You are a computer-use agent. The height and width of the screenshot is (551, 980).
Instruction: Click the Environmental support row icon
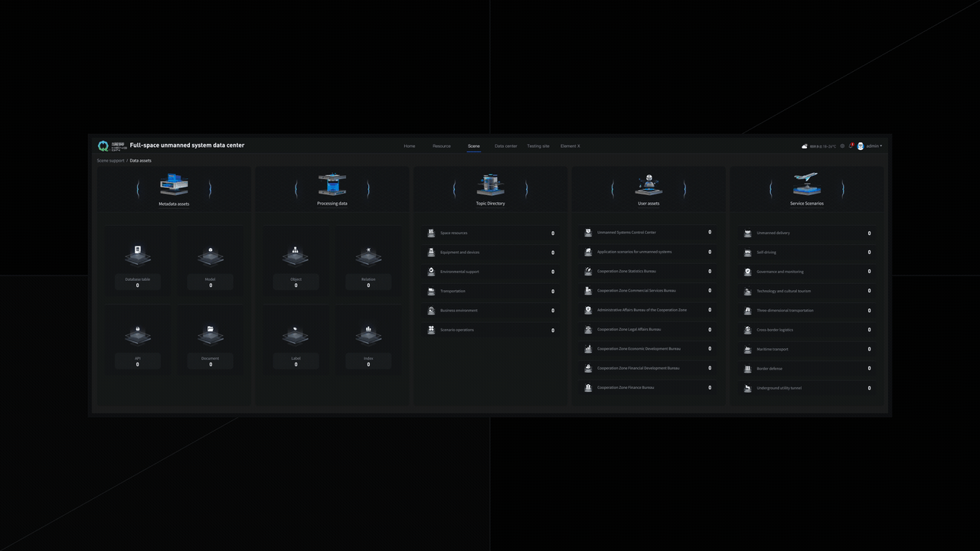pos(432,272)
